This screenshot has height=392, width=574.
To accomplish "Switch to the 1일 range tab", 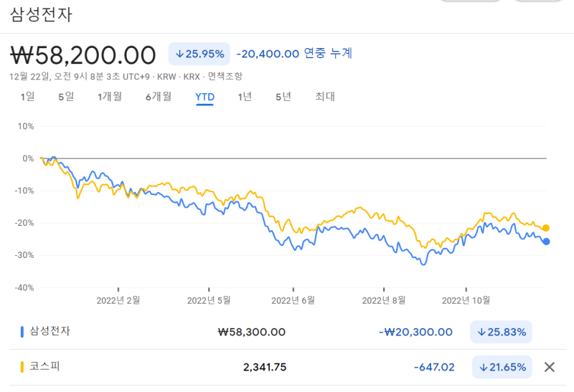I will 27,97.
